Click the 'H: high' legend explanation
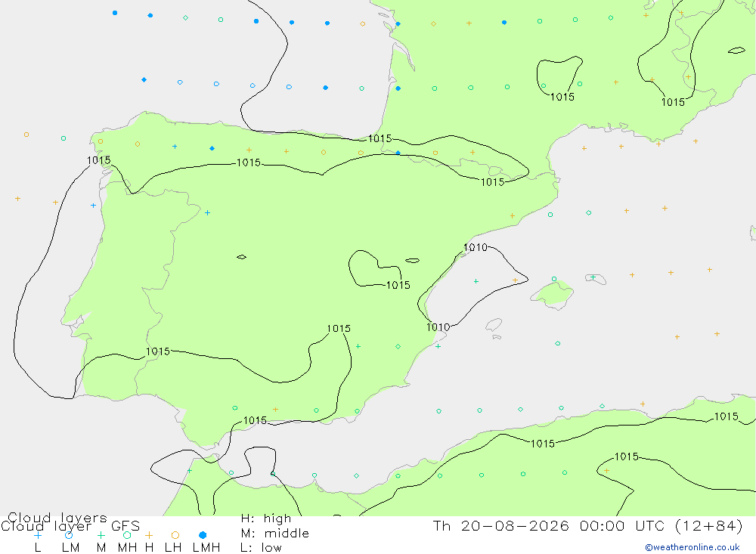Screen dimensions: 756x554 point(266,518)
